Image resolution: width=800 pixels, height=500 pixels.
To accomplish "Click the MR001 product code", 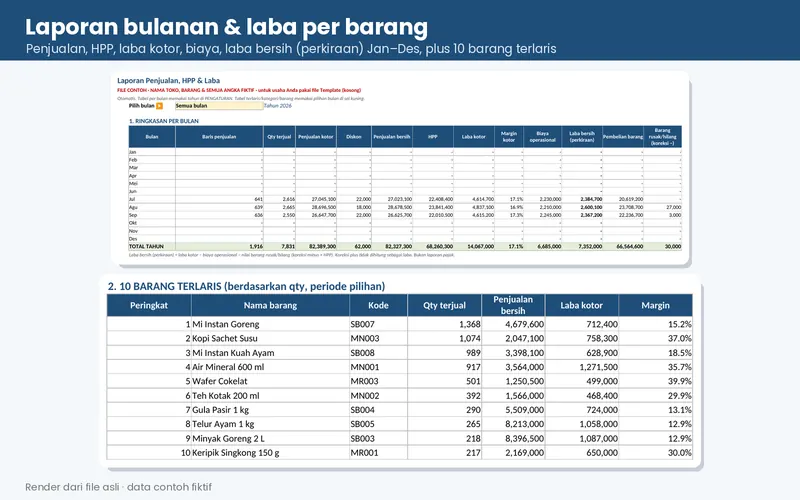I will coord(364,453).
